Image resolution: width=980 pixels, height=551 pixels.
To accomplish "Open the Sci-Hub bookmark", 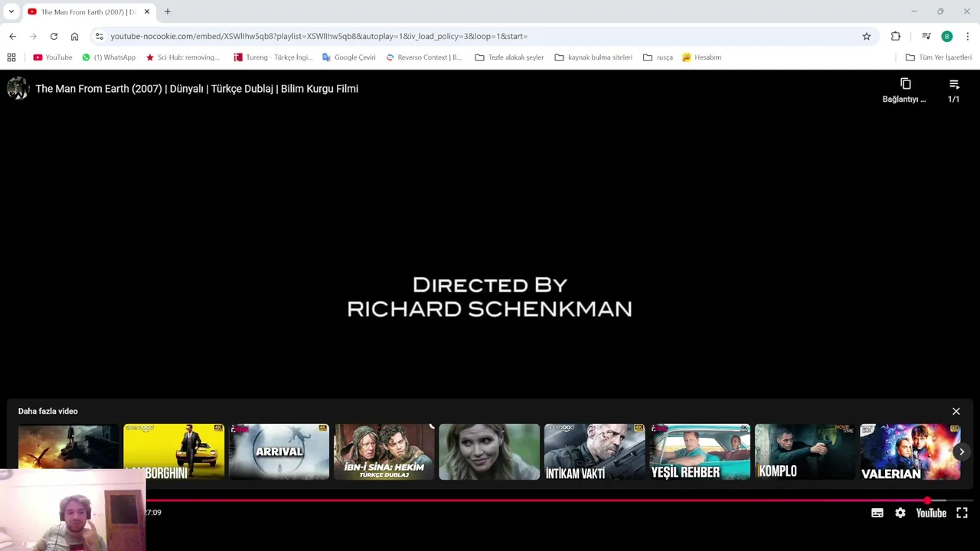I will coord(182,57).
